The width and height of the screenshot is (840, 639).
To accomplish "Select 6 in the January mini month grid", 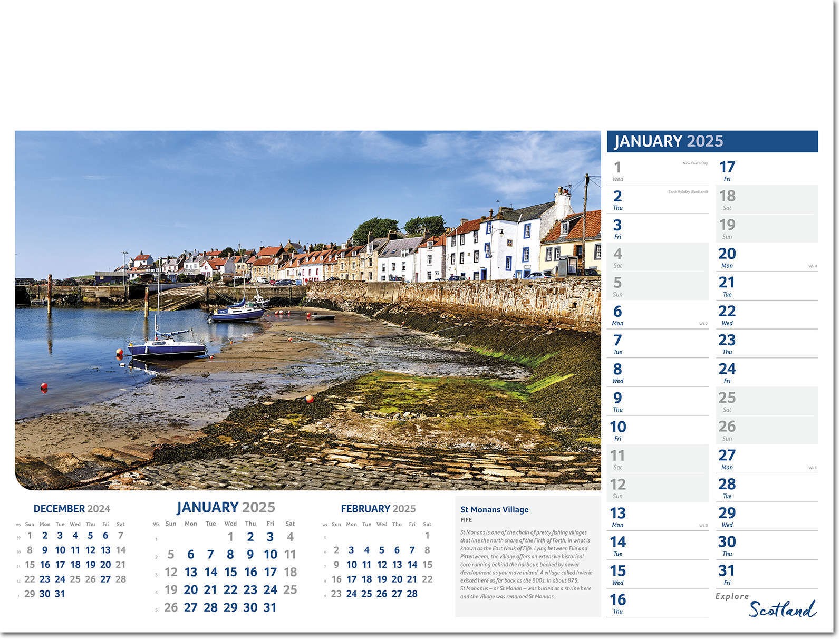I will point(190,554).
